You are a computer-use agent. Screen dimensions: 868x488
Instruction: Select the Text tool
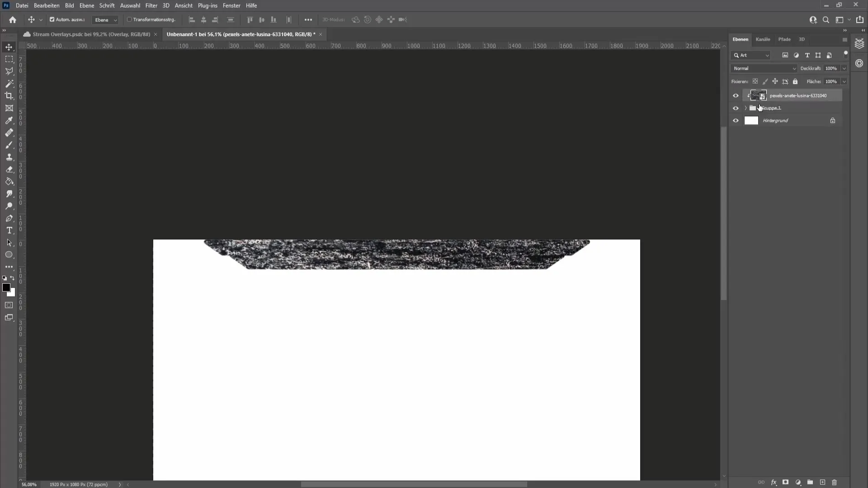coord(9,230)
